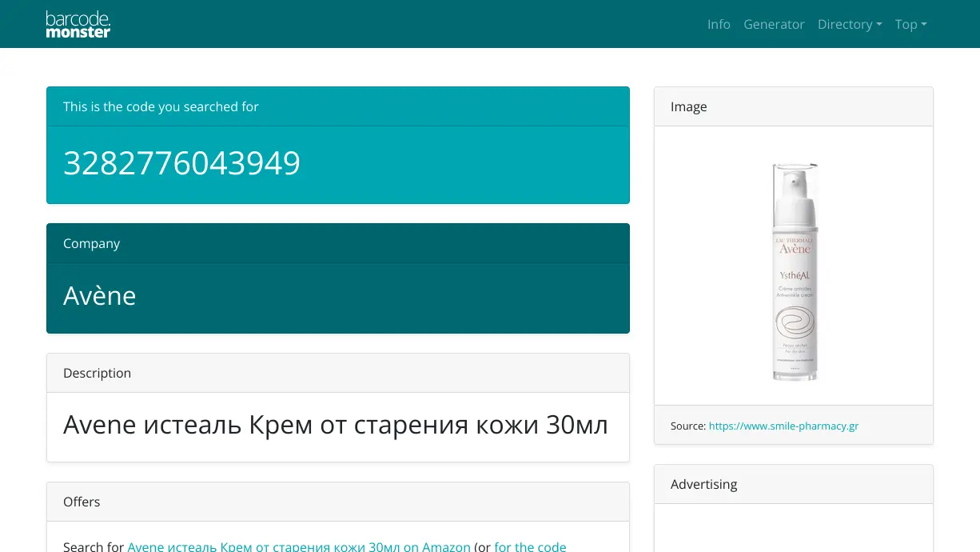Image resolution: width=980 pixels, height=552 pixels.
Task: Open the smile-pharmacy.gr source link
Action: 783,426
